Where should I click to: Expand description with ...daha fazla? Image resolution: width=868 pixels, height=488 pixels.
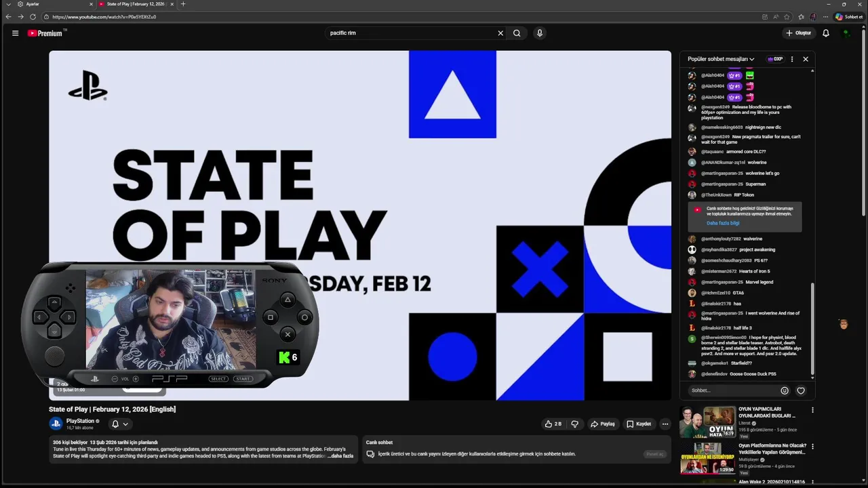point(341,456)
